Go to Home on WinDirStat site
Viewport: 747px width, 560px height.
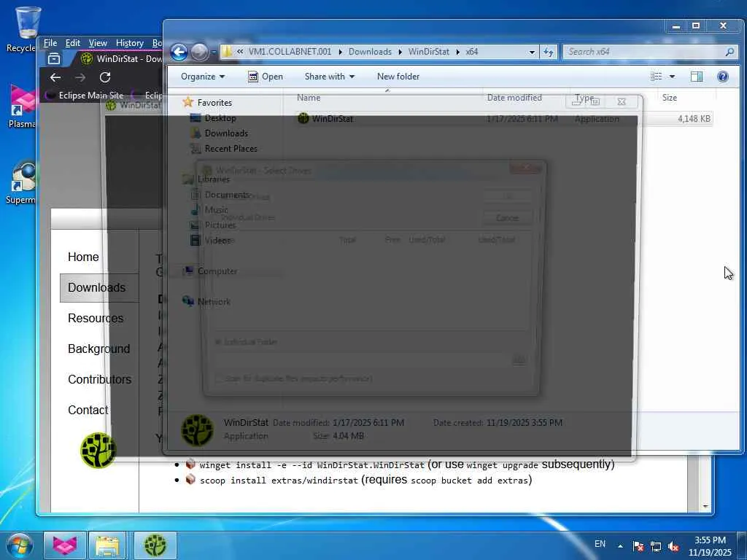point(83,257)
